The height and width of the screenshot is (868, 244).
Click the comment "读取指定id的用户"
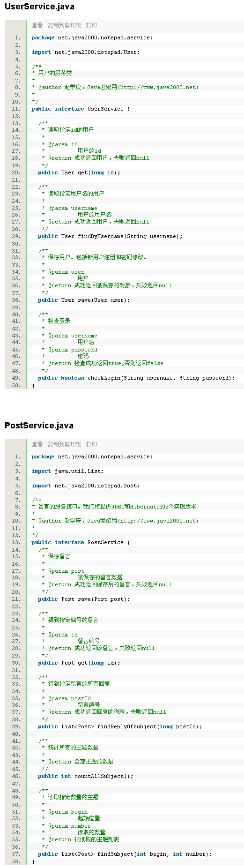pyautogui.click(x=68, y=130)
